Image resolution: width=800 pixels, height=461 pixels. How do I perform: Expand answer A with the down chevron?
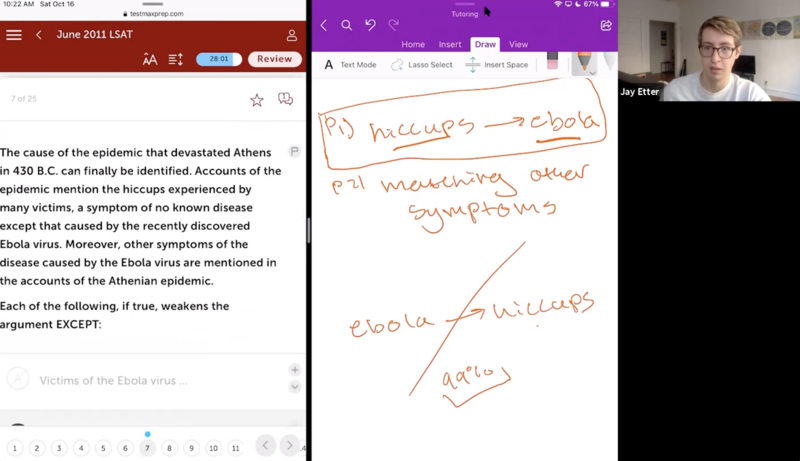[294, 387]
